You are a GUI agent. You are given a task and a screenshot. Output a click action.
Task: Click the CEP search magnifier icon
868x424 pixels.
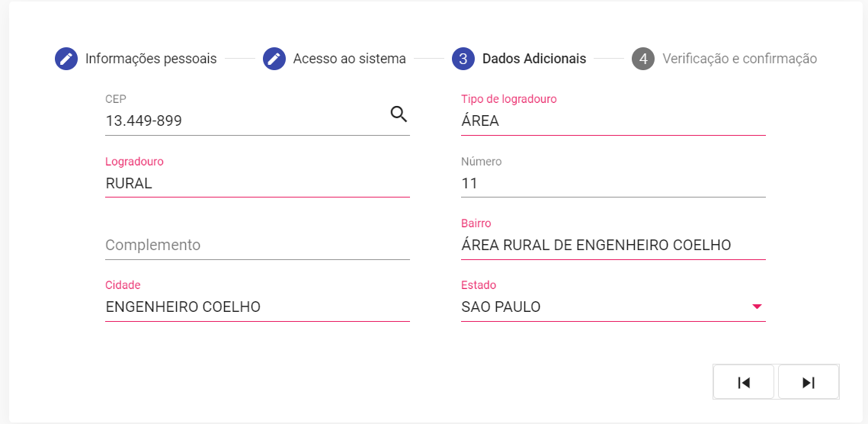(x=399, y=114)
